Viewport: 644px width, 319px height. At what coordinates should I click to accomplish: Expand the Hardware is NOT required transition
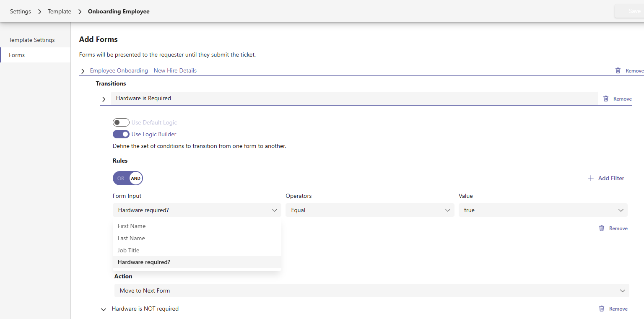[104, 309]
